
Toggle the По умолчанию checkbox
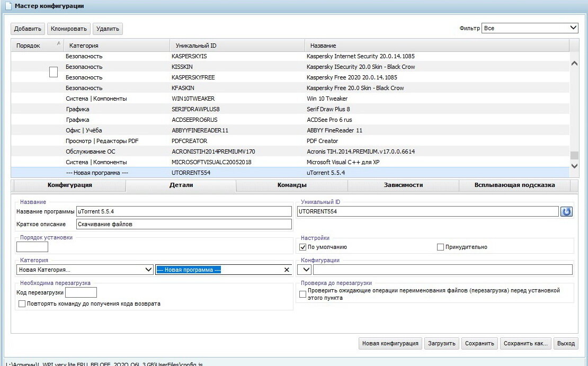303,247
